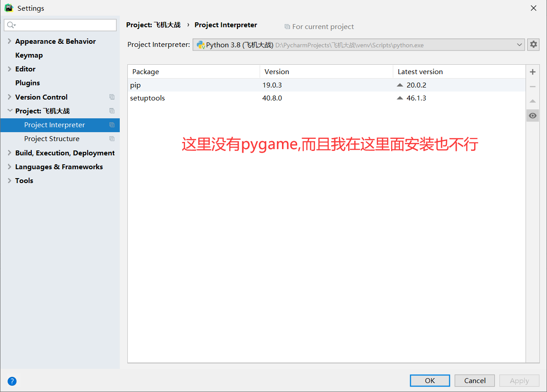Toggle the show early releases eye icon
547x392 pixels.
(x=532, y=116)
